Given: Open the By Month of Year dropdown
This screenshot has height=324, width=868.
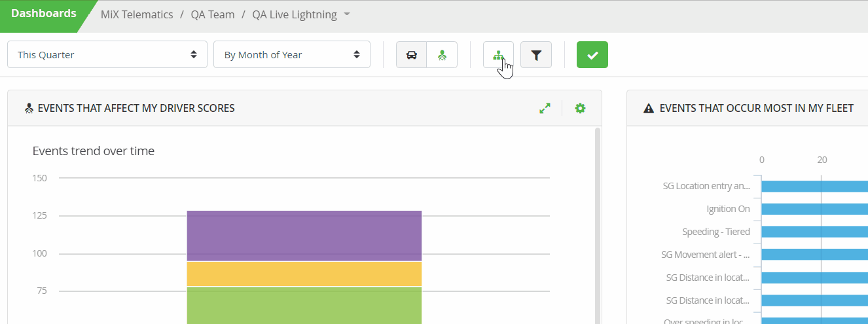Looking at the screenshot, I should point(292,54).
